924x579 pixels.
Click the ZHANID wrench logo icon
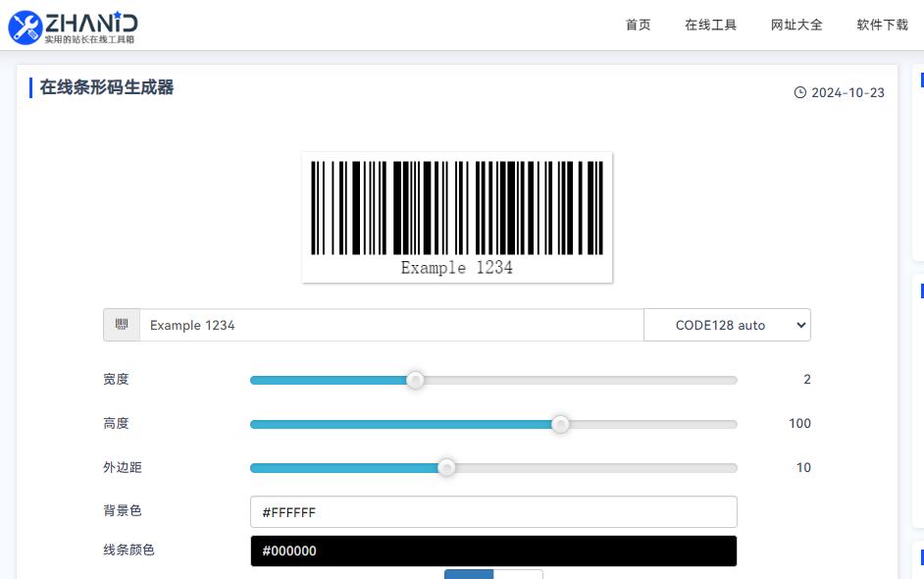[x=26, y=27]
